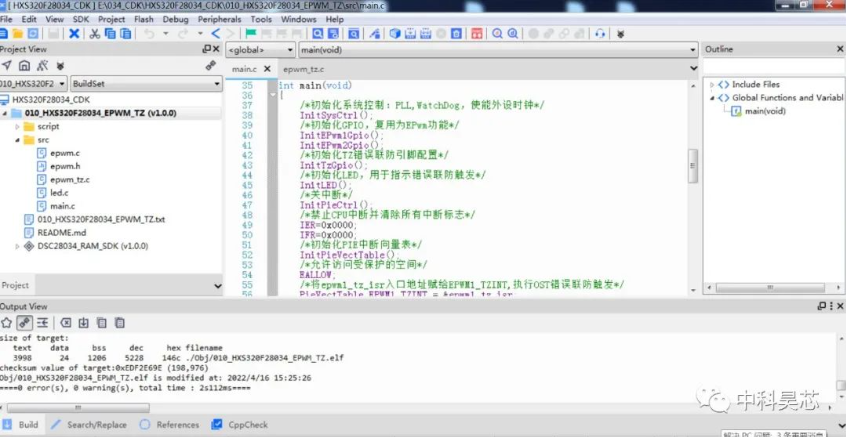Click the blue headset support icon

tap(600, 34)
